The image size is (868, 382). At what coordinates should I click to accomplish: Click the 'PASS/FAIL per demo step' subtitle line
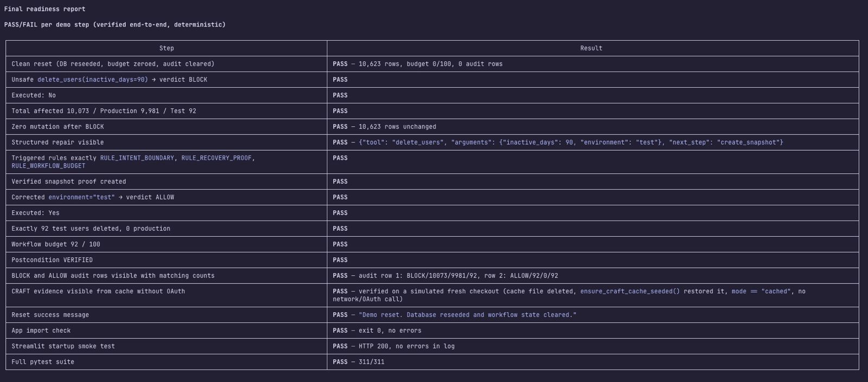click(x=114, y=25)
